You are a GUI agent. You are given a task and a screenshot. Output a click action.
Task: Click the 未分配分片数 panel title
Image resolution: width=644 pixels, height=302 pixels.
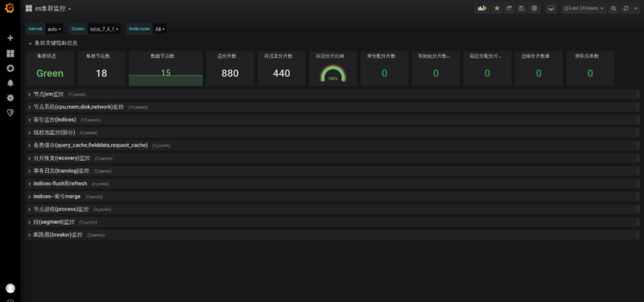tap(381, 56)
